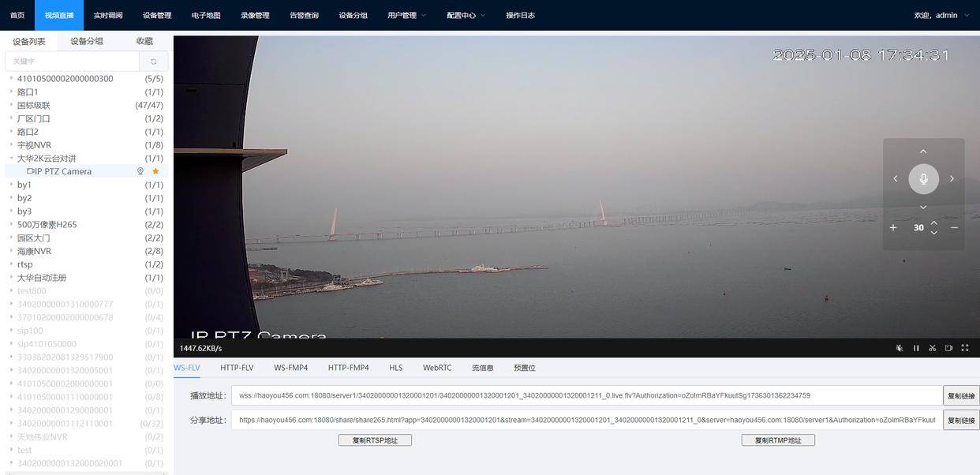This screenshot has width=980, height=475.
Task: Go to the 电子地图 page
Action: (x=206, y=13)
